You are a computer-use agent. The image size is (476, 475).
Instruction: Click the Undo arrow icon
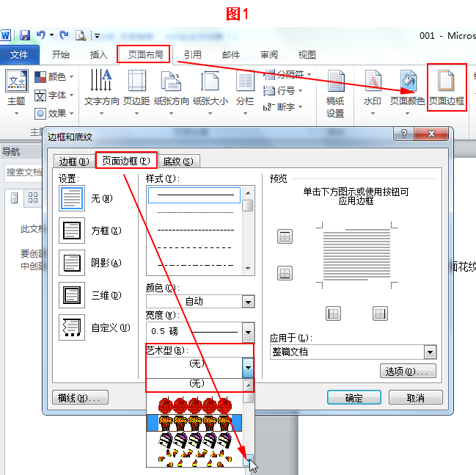click(x=41, y=35)
